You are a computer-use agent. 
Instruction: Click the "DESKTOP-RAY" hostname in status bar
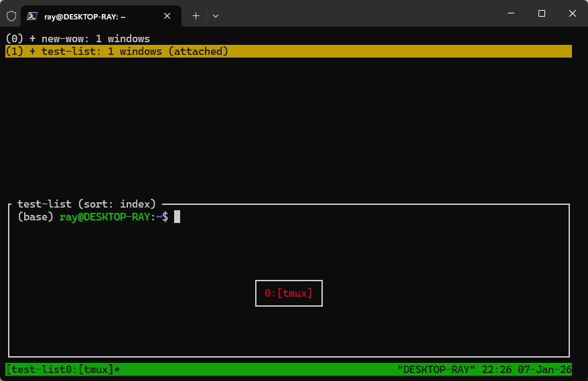pyautogui.click(x=436, y=370)
